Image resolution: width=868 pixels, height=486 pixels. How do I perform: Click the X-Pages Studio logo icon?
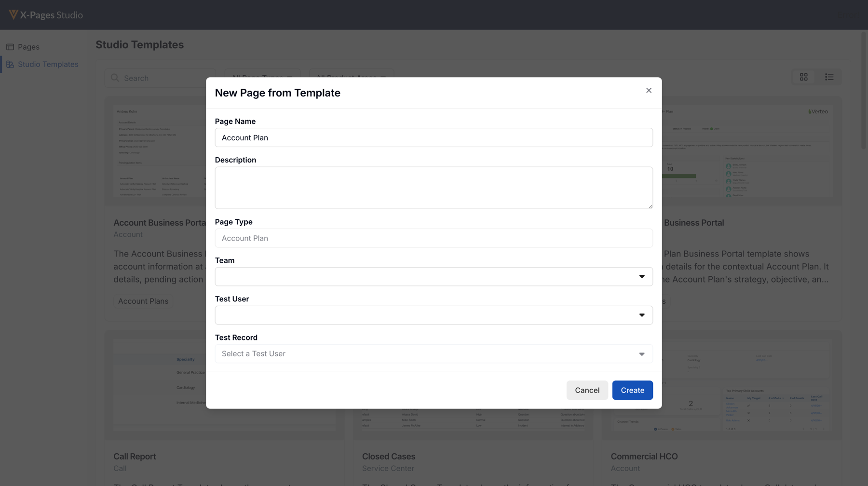pos(13,14)
